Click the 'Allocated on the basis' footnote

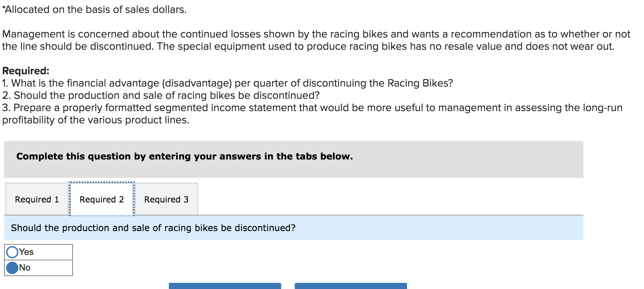tap(94, 10)
